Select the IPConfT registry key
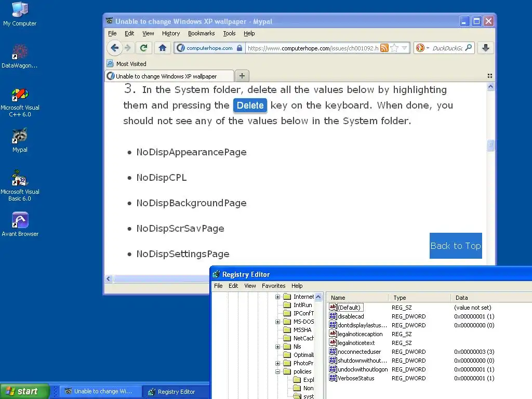 click(299, 313)
